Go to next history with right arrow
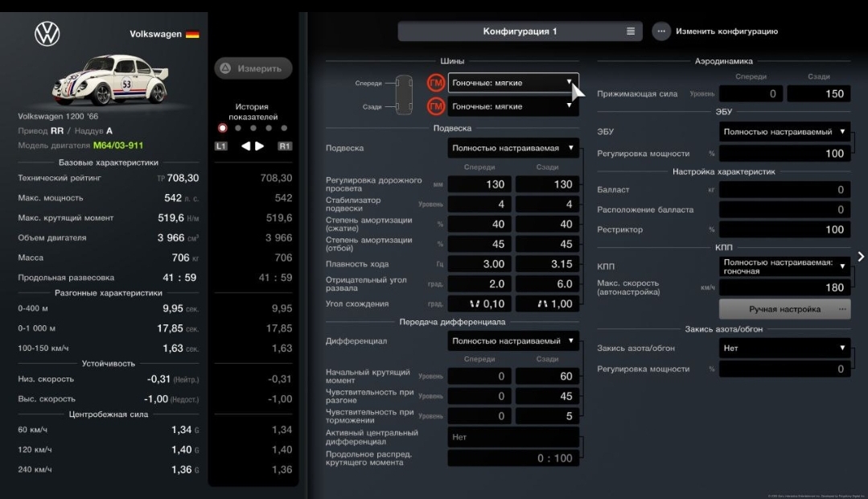 pos(260,146)
